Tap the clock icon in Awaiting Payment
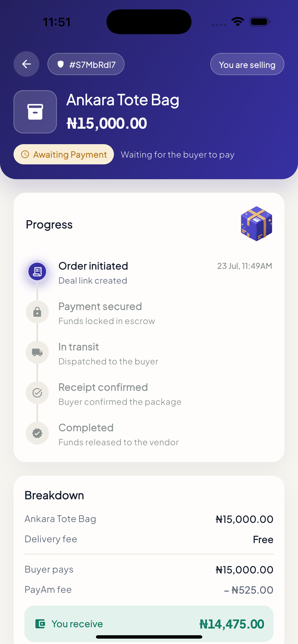This screenshot has height=644, width=298. pos(25,154)
